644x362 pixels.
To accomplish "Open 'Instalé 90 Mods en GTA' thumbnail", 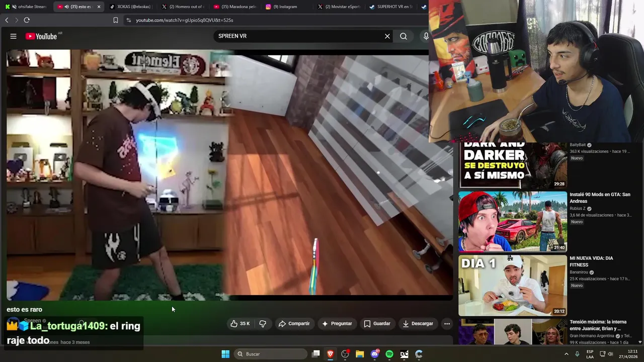I will click(513, 221).
